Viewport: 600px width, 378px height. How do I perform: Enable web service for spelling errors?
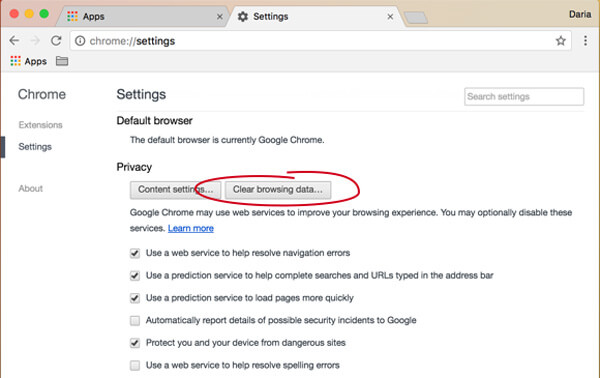(x=135, y=365)
